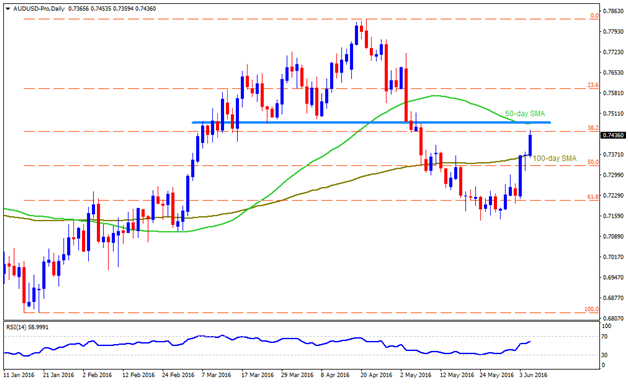Select the 100.0 Fibonacci level label

click(x=592, y=309)
